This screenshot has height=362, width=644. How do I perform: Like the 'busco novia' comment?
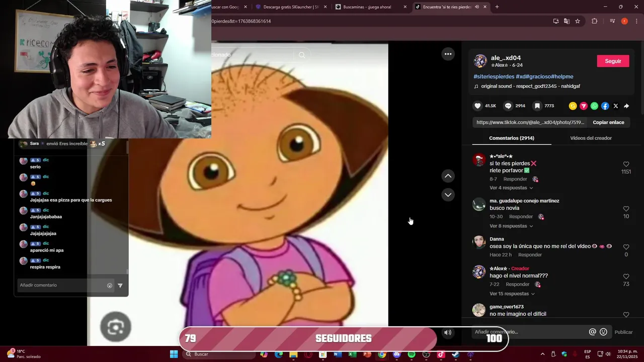point(626,209)
